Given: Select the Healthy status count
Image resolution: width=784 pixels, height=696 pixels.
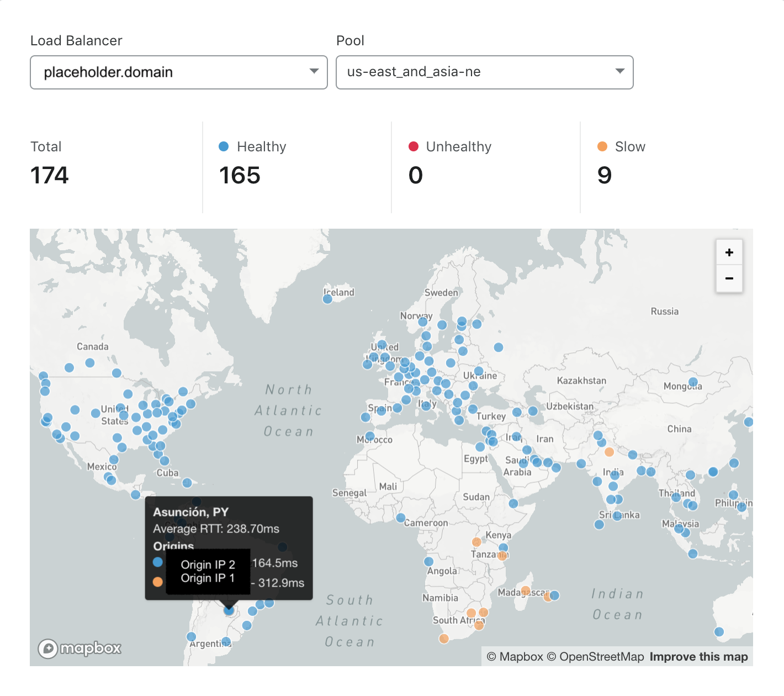Looking at the screenshot, I should point(240,176).
